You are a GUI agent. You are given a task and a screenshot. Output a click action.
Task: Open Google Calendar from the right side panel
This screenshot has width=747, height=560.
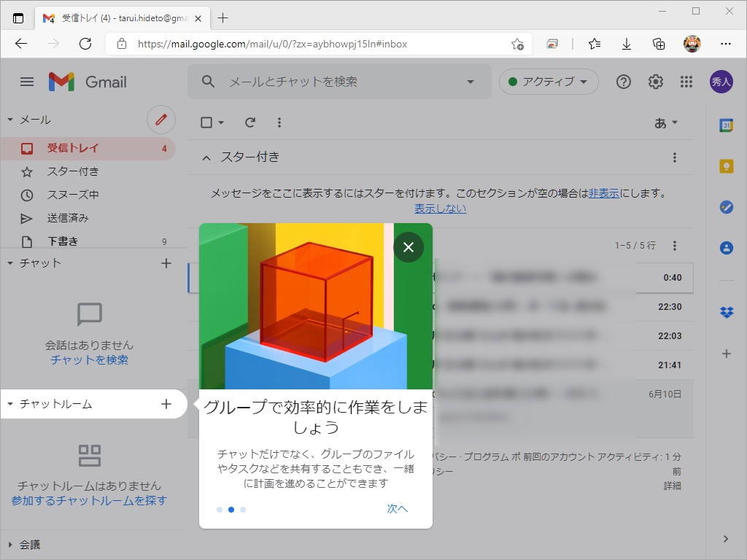726,126
